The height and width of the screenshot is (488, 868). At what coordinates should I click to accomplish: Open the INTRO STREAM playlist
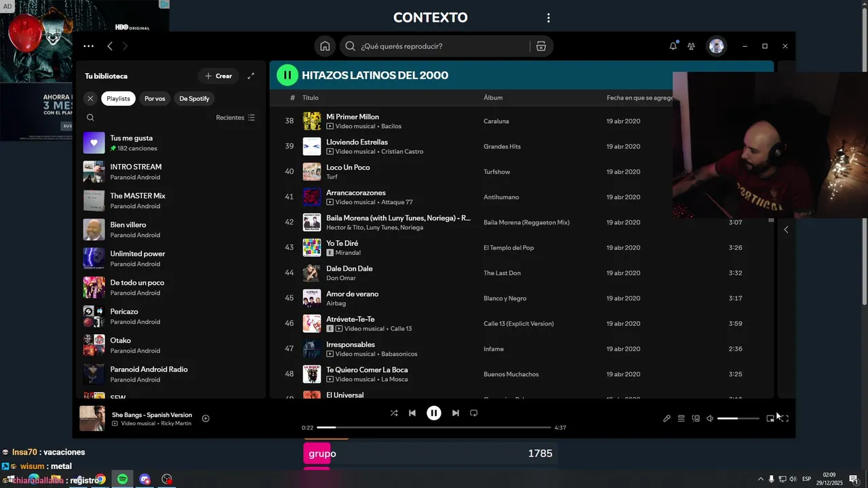171,171
